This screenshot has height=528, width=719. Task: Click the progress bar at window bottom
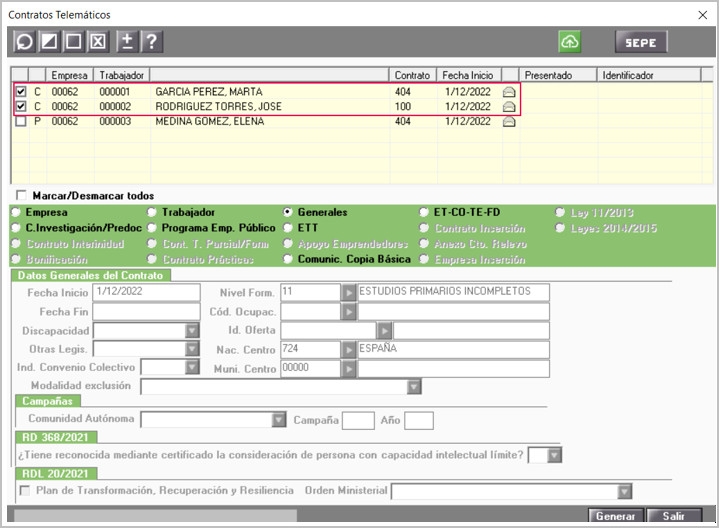tap(155, 515)
